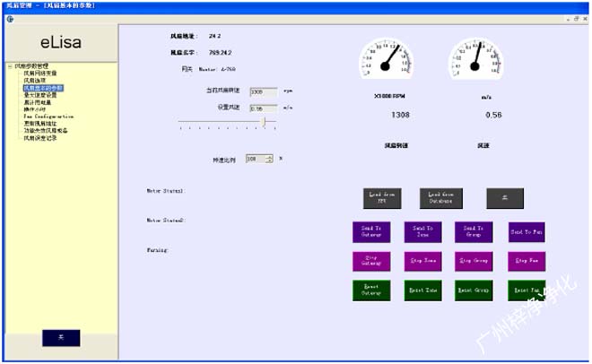Click the Load from XML button

pos(380,198)
